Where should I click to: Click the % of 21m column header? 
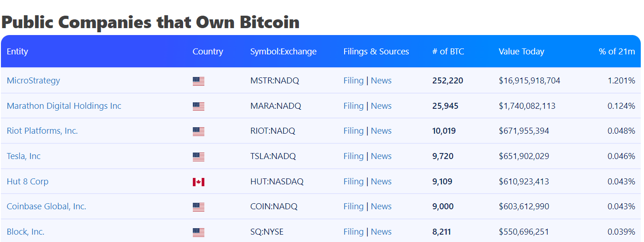[617, 52]
